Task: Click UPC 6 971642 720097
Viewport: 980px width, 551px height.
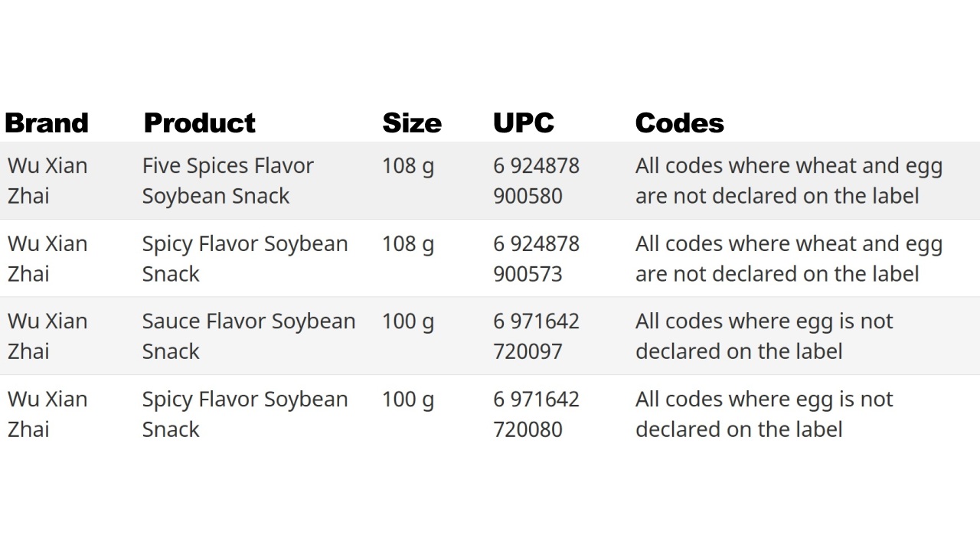Action: [x=537, y=336]
